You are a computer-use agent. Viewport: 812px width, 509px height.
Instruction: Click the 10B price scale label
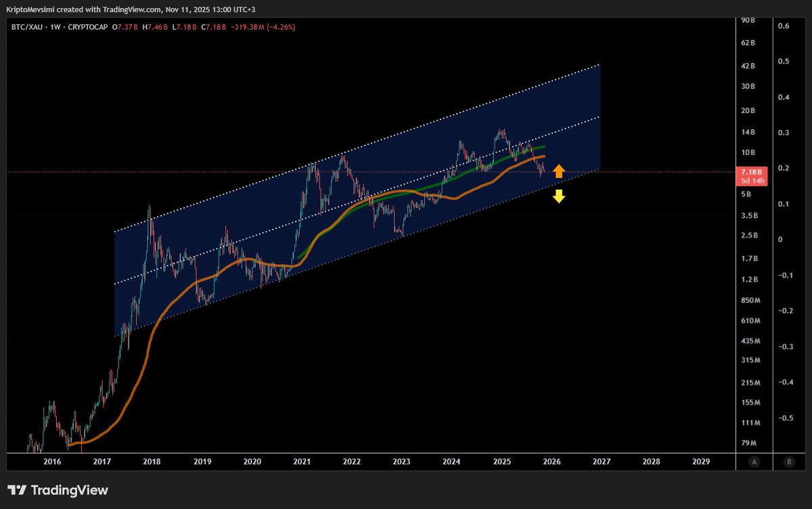point(748,153)
